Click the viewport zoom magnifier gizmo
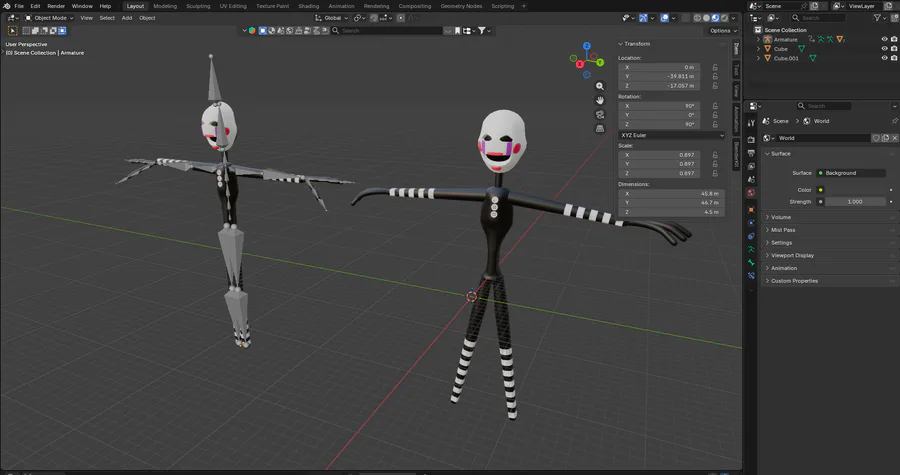The width and height of the screenshot is (900, 475). [x=600, y=86]
